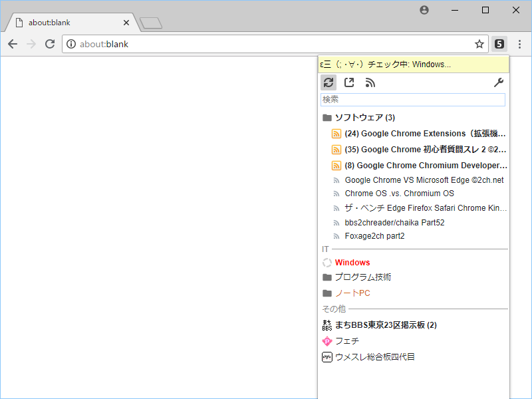532x399 pixels.
Task: Open settings with the wrench icon
Action: 498,82
